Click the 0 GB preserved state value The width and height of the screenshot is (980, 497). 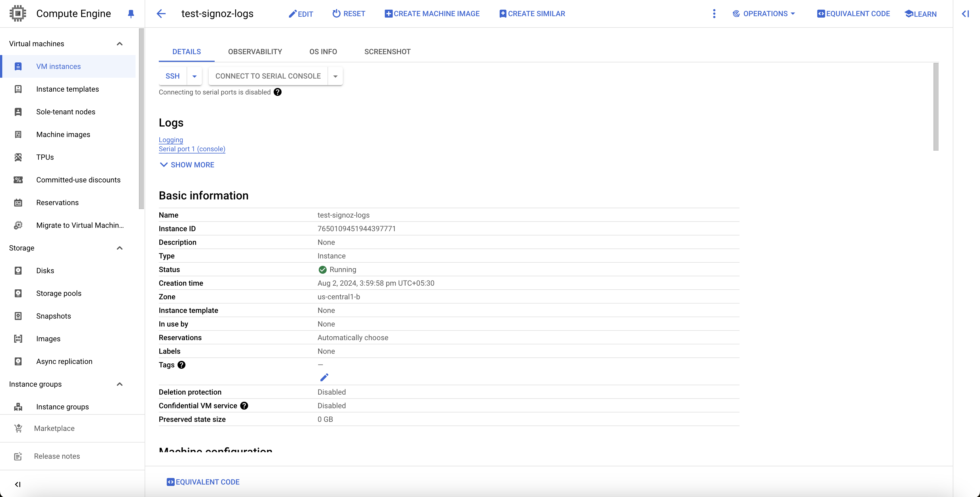coord(325,419)
